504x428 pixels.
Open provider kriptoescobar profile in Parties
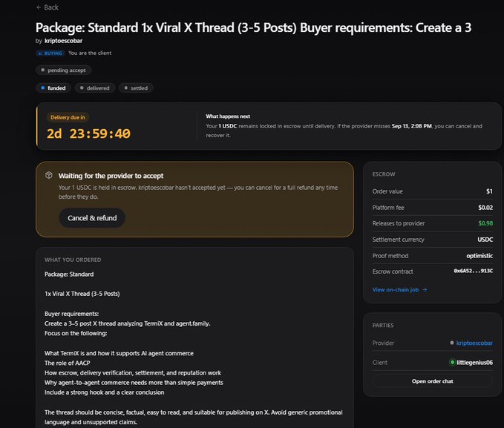pos(474,343)
